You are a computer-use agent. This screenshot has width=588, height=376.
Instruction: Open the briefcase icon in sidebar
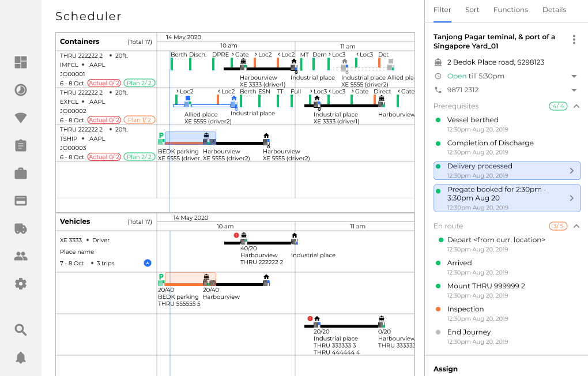[21, 173]
